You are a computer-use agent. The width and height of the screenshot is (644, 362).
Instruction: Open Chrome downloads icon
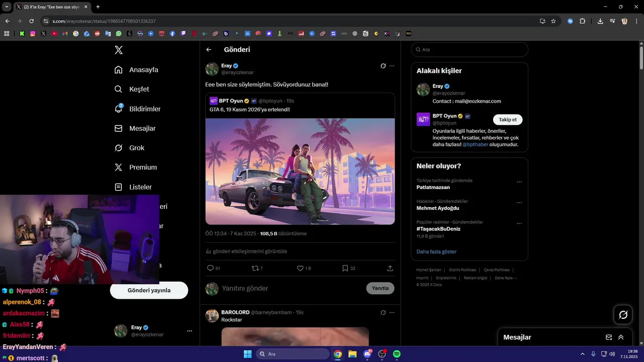(x=600, y=21)
